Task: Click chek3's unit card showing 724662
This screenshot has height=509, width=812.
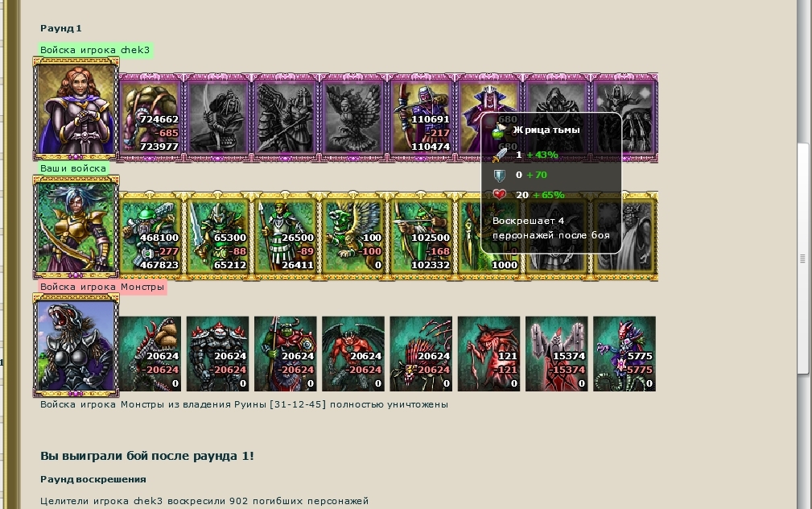Action: click(x=150, y=117)
